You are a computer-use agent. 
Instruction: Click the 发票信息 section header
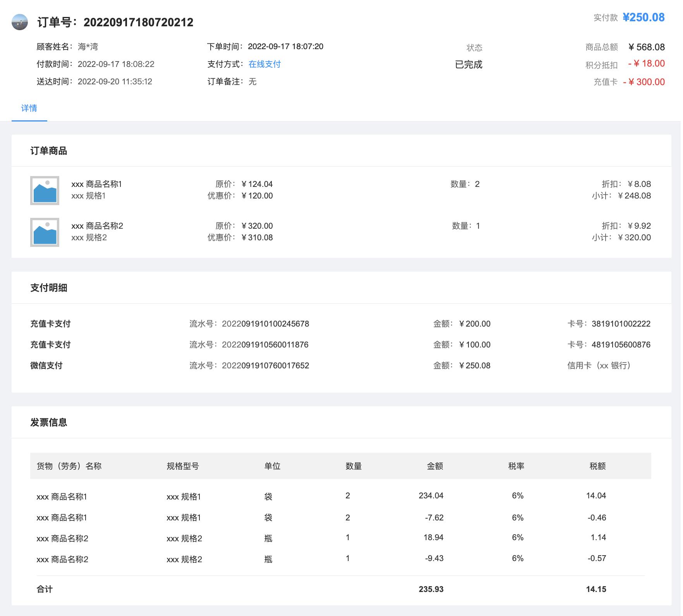tap(48, 423)
